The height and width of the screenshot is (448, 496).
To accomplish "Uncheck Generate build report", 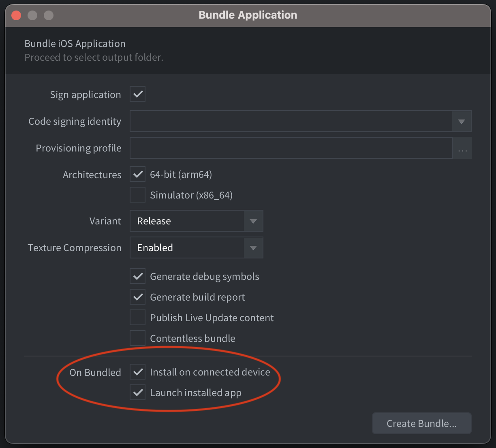I will tap(137, 297).
